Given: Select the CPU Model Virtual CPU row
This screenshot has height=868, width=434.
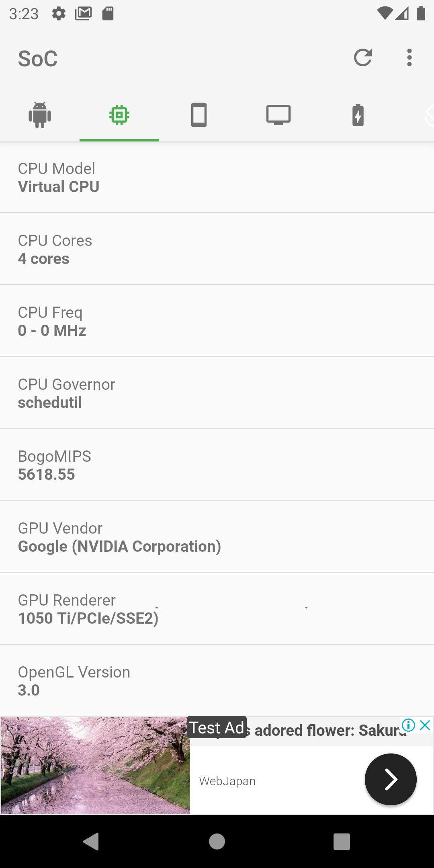Looking at the screenshot, I should [x=217, y=177].
